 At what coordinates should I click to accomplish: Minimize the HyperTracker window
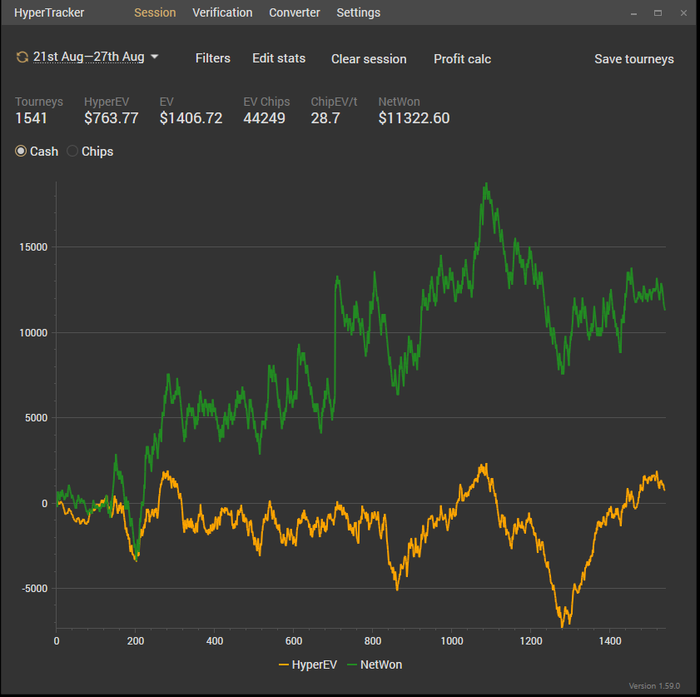[634, 13]
